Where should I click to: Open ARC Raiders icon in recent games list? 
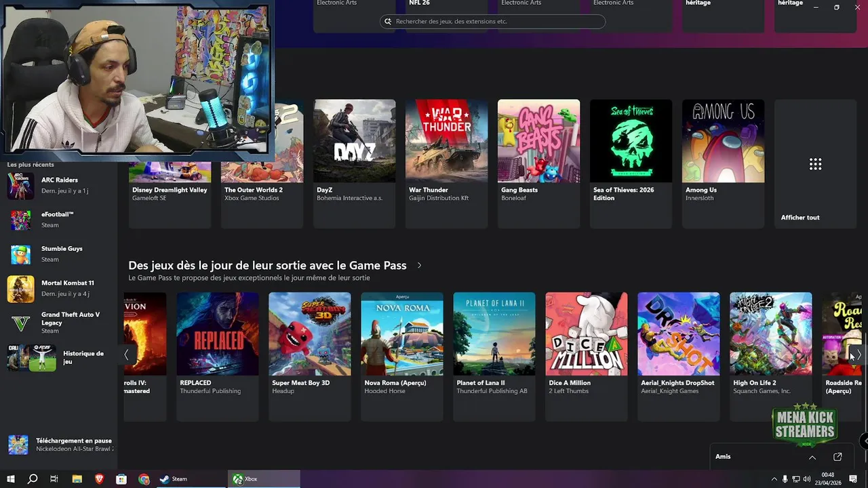(20, 186)
